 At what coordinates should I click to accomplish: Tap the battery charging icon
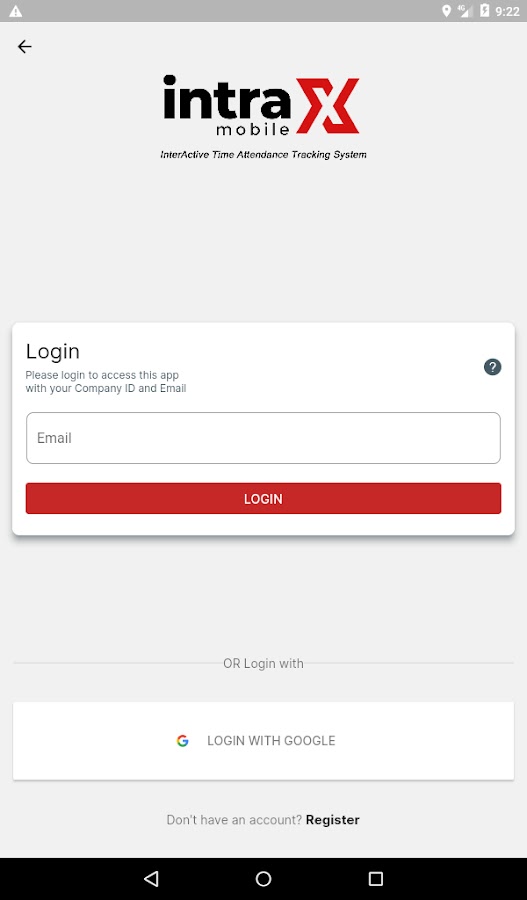click(x=484, y=11)
